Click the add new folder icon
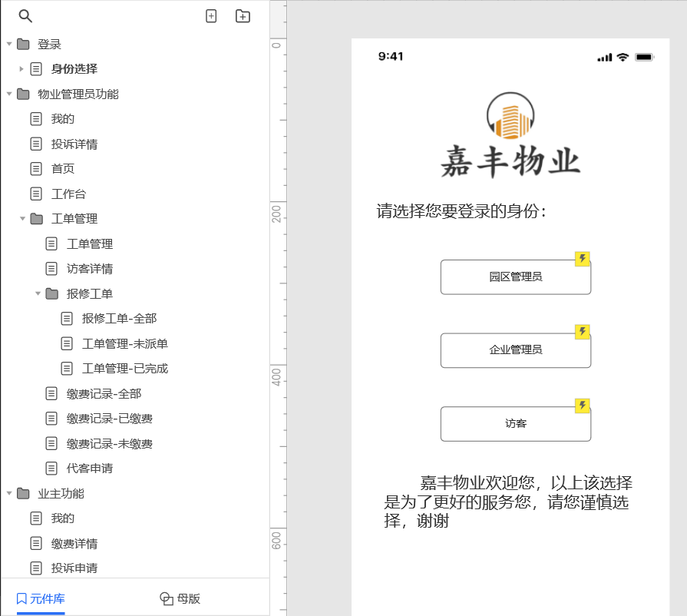687x616 pixels. [243, 16]
